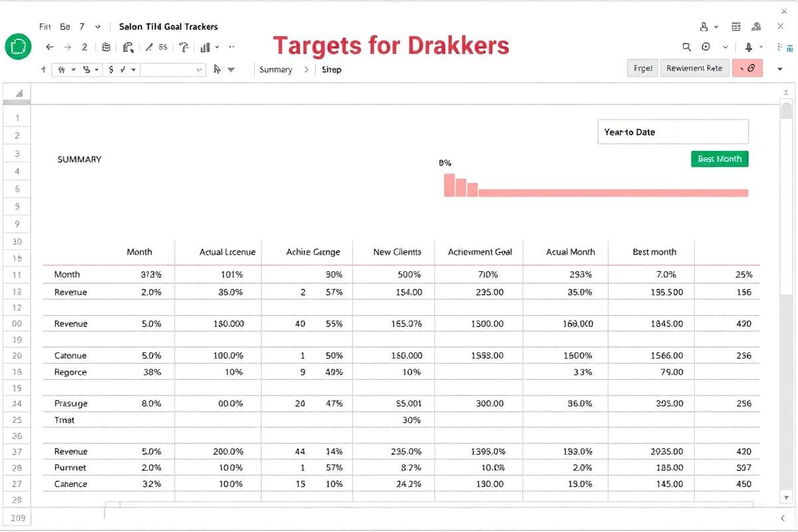Screen dimensions: 798x532
Task: Click the bar chart icon
Action: click(x=205, y=47)
